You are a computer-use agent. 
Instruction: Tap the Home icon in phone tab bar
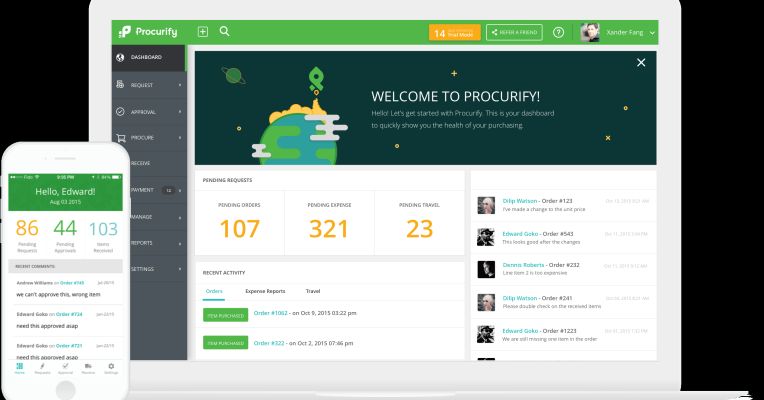[19, 368]
